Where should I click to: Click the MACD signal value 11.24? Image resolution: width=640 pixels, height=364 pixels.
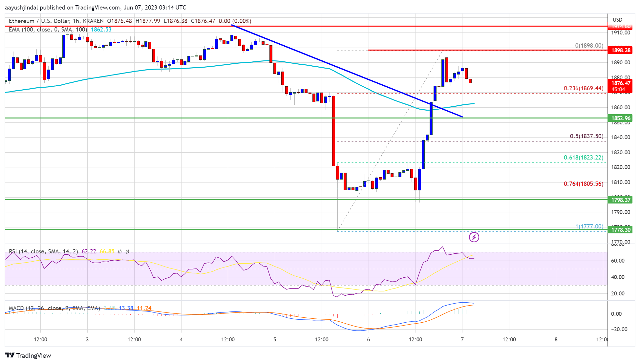click(144, 308)
